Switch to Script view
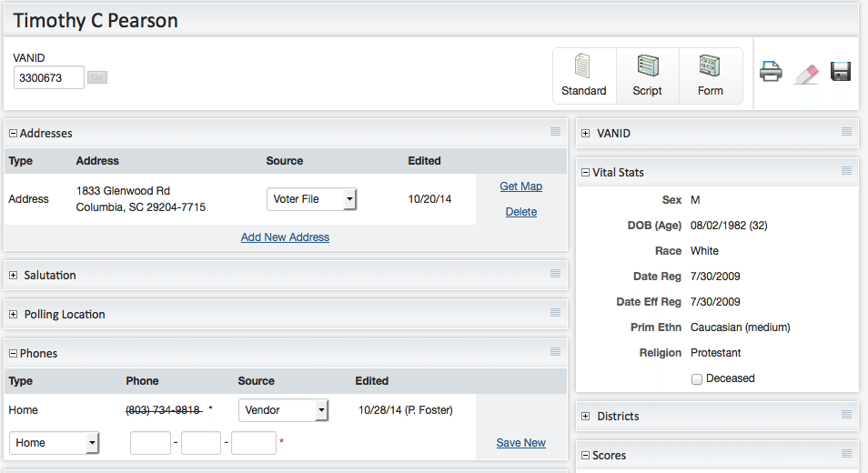This screenshot has height=473, width=868. tap(647, 75)
